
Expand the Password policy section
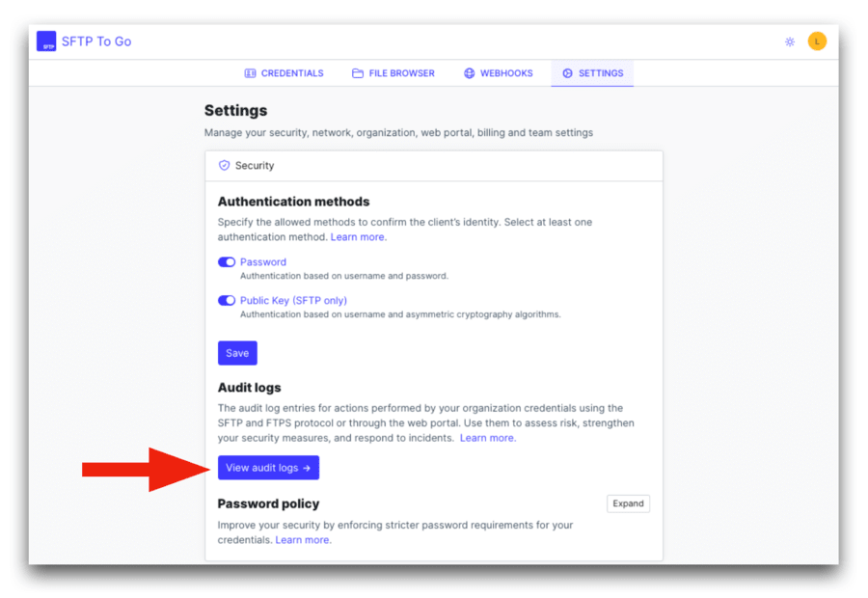[x=628, y=503]
